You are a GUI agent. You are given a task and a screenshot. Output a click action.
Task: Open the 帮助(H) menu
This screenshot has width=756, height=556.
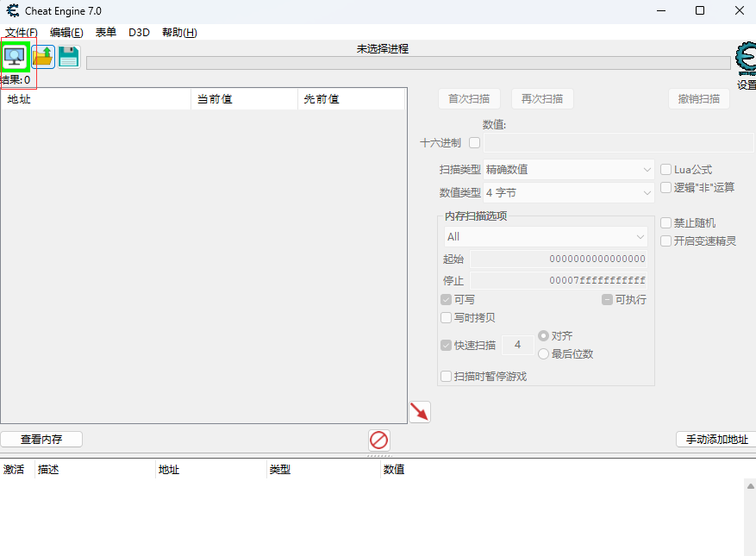tap(179, 32)
